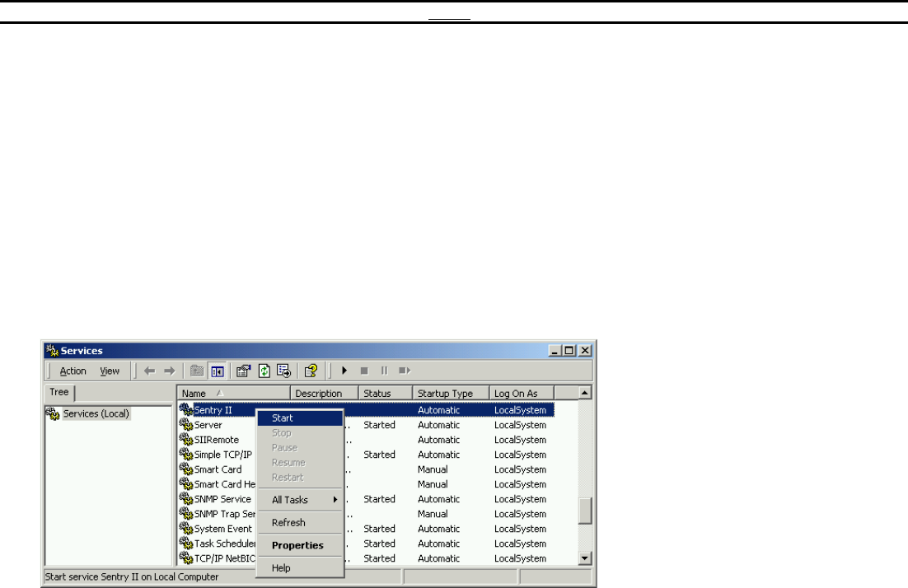This screenshot has height=588, width=908.
Task: Click the Show/Hide Console Tree toolbar icon
Action: pos(219,371)
